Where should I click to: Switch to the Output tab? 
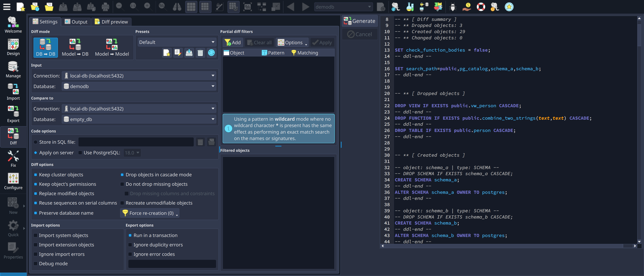(76, 22)
